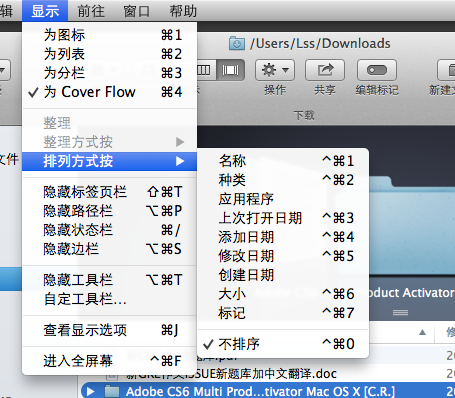Click the column view toolbar icon

(206, 70)
